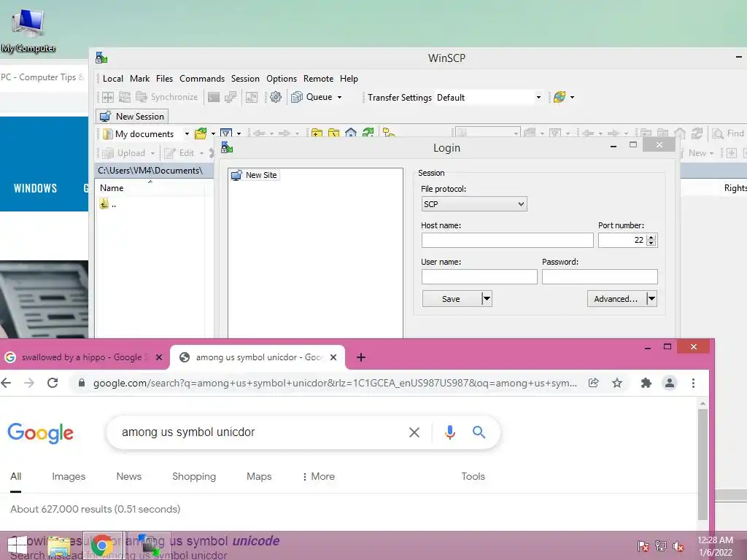This screenshot has width=747, height=560.
Task: Click the Password input field
Action: 600,276
